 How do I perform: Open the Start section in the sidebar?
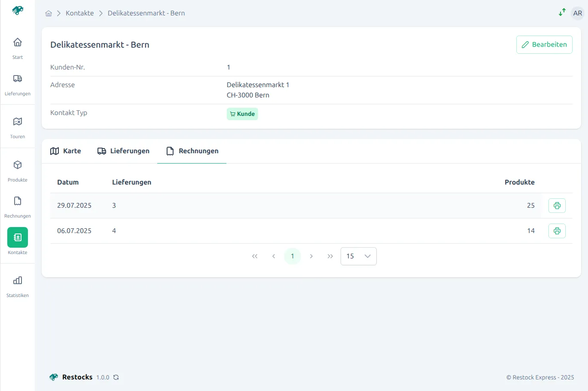[17, 46]
